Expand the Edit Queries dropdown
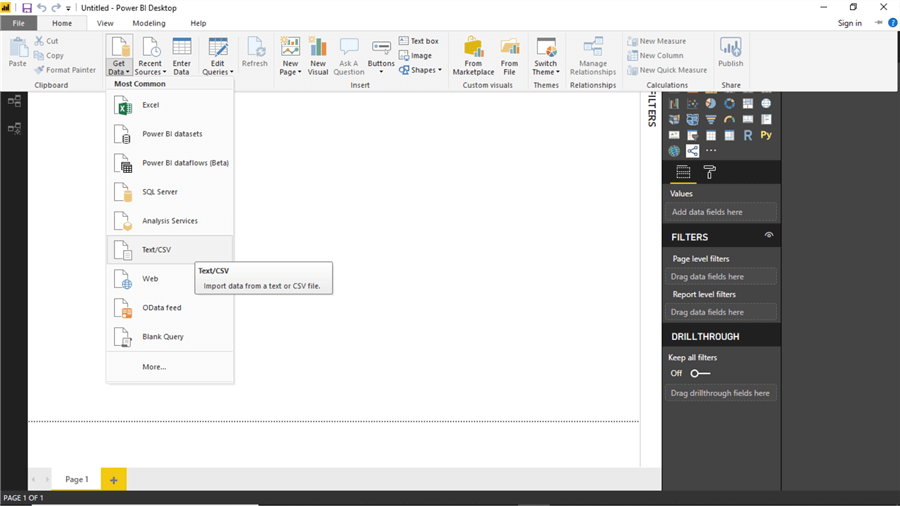 (x=231, y=72)
